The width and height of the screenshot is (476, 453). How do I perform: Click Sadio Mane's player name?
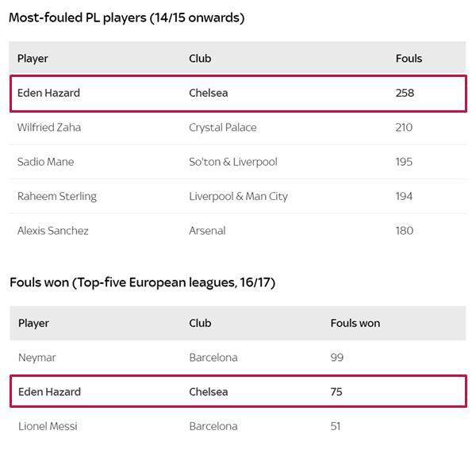45,162
